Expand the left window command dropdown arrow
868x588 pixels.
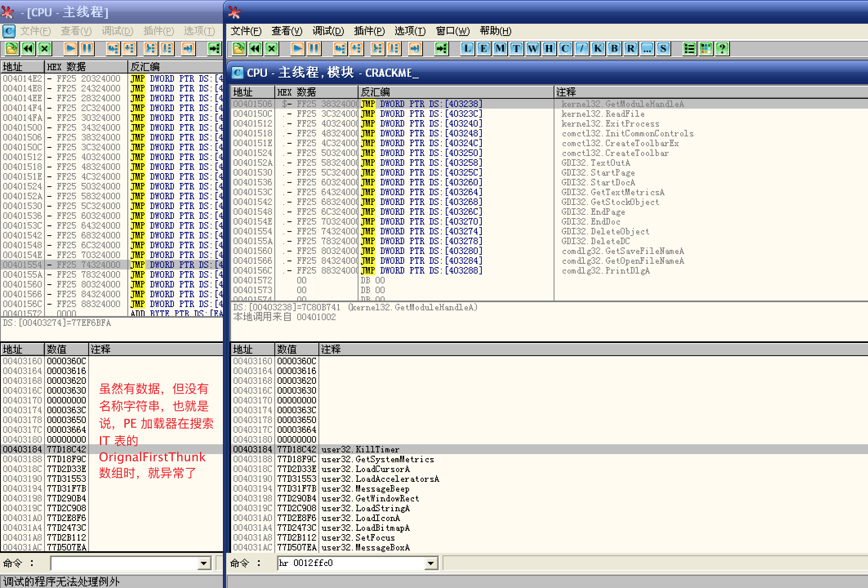tap(204, 563)
